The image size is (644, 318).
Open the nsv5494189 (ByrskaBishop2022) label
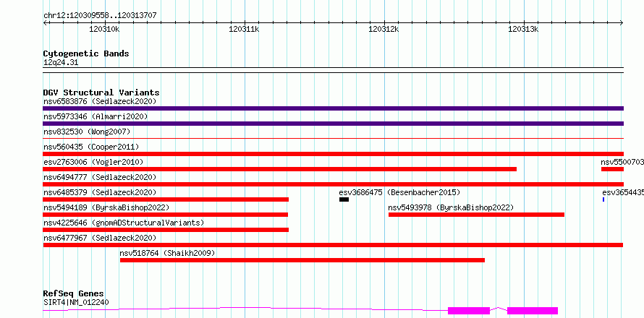coord(106,207)
